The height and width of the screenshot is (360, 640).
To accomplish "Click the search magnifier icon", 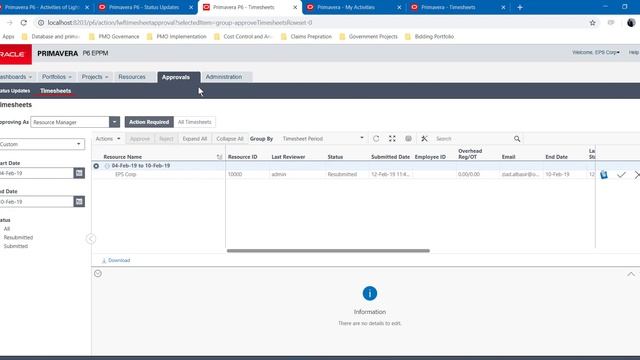I will click(x=517, y=139).
